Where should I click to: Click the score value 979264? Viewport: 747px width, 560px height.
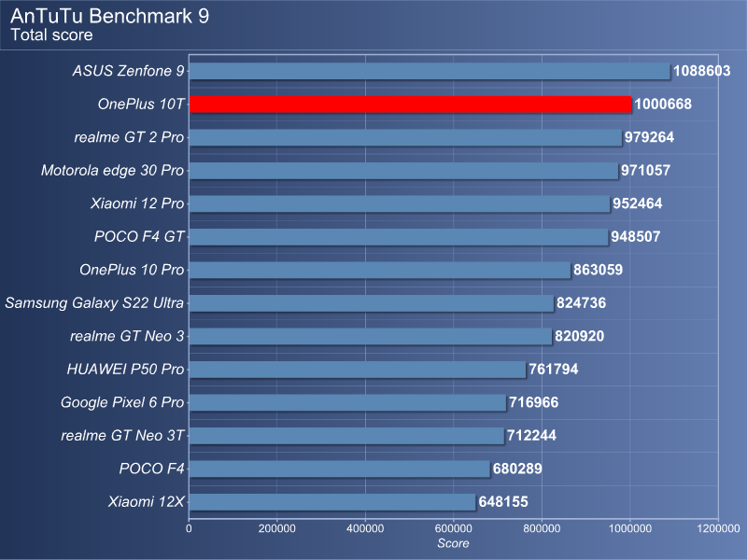649,137
